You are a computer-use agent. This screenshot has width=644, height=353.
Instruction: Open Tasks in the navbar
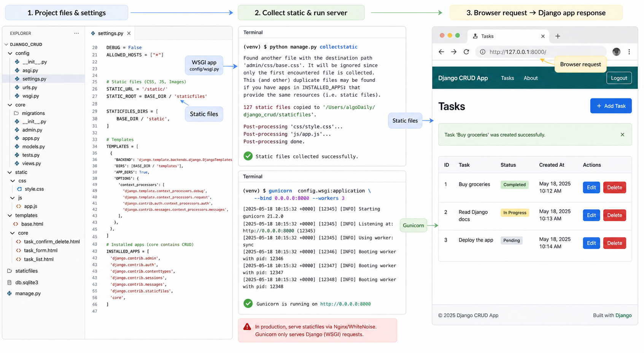507,78
